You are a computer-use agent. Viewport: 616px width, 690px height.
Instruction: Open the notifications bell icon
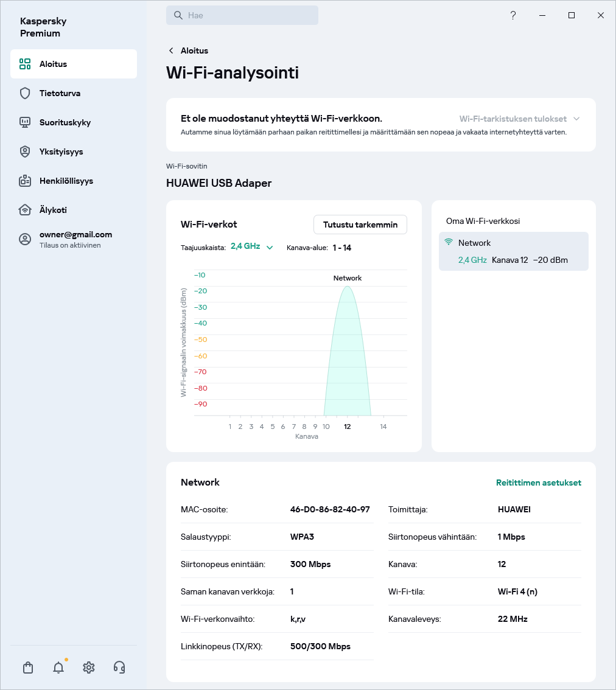[x=58, y=667]
